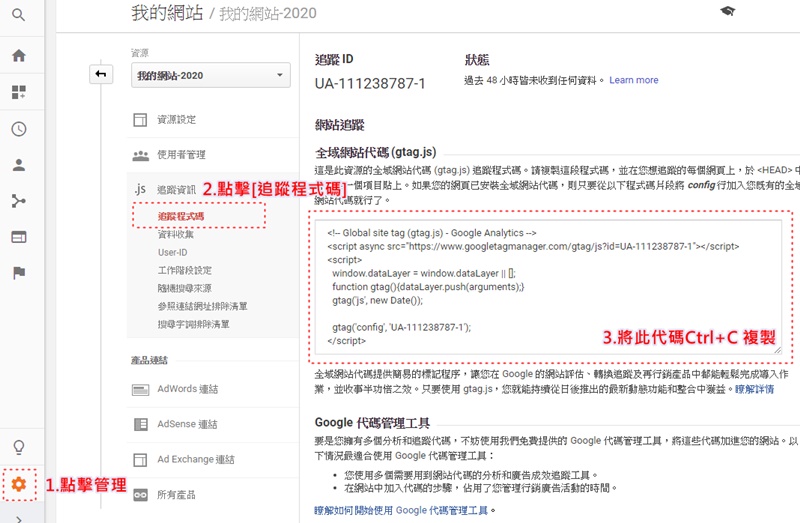
Task: Open Behavior layout icon in sidebar
Action: click(x=19, y=237)
